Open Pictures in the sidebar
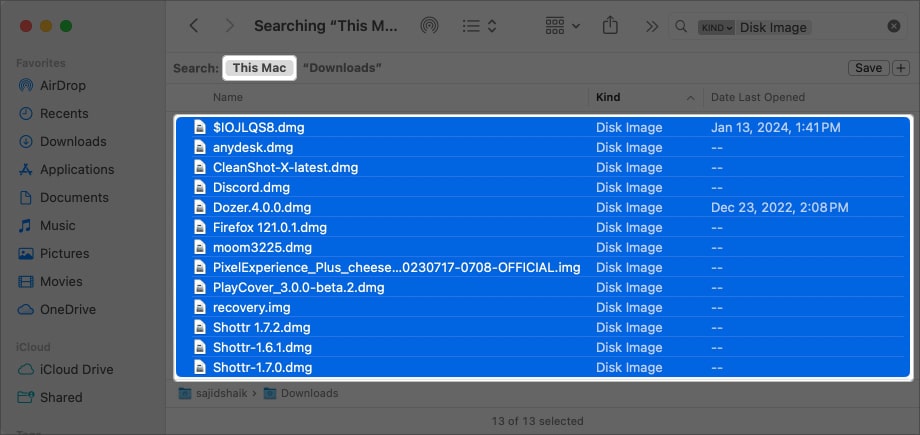 tap(64, 254)
